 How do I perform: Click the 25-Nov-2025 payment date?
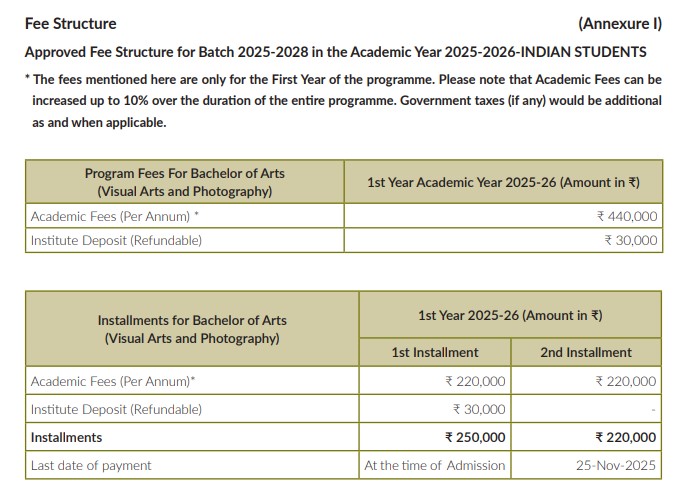(616, 465)
